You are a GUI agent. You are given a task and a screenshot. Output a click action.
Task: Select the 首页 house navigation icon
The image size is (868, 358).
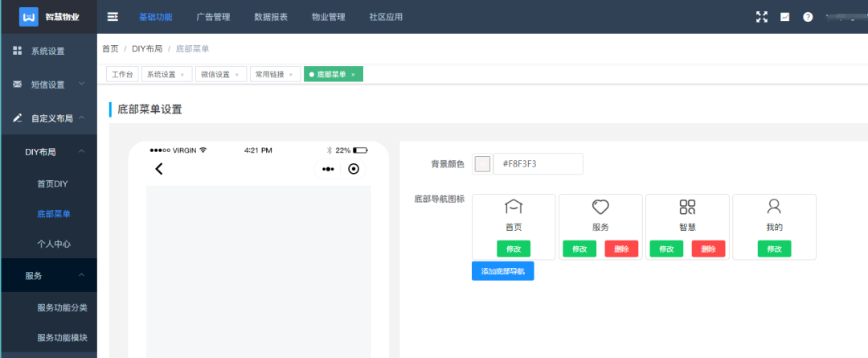click(514, 207)
